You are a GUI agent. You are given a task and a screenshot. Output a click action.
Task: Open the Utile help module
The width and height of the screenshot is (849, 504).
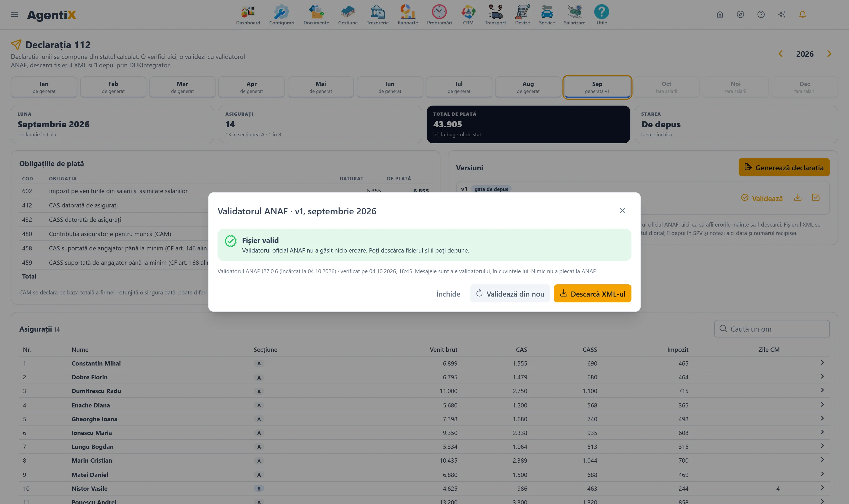601,15
